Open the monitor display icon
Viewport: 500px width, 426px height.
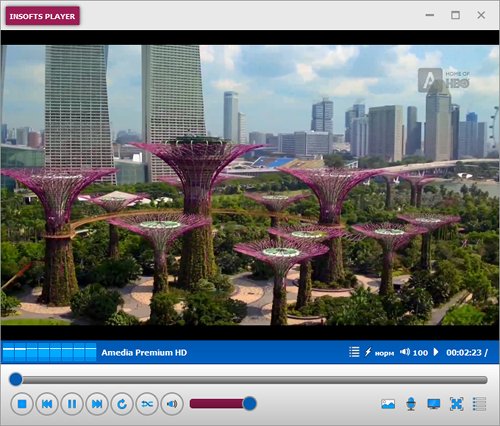(x=434, y=404)
